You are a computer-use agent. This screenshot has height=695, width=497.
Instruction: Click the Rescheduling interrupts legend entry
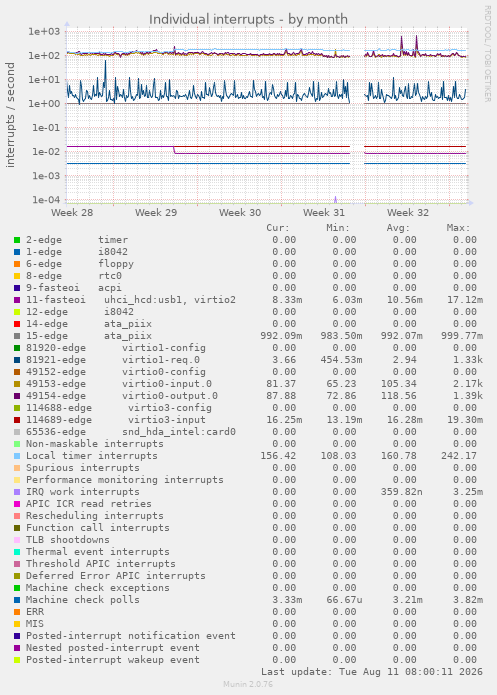(x=94, y=516)
